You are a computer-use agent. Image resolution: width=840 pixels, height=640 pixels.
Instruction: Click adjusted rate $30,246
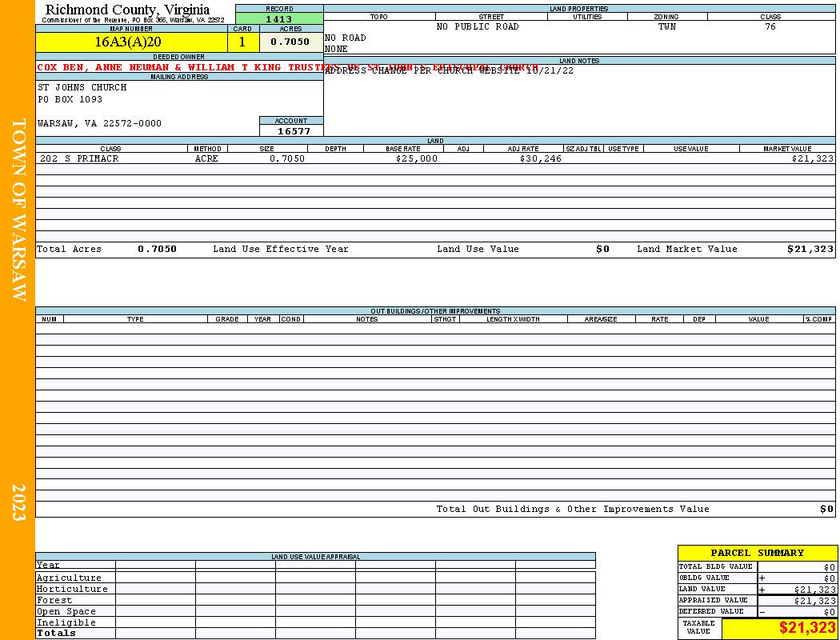541,158
